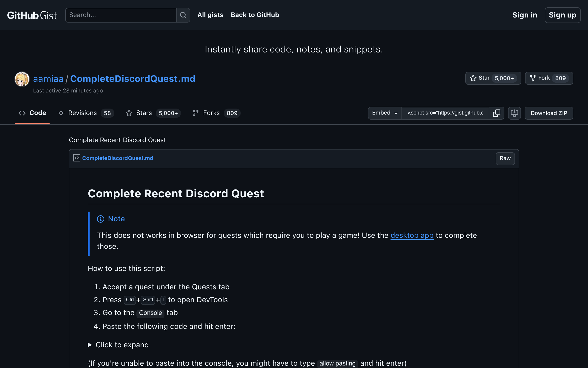Click 'Instantly share code, notes, and snippets.'
This screenshot has width=588, height=368.
point(294,49)
